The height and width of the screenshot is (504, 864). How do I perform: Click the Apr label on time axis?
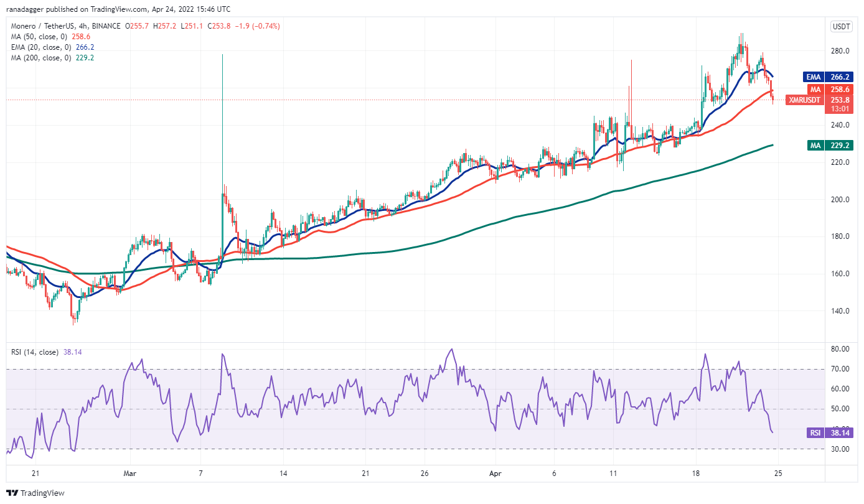point(495,473)
